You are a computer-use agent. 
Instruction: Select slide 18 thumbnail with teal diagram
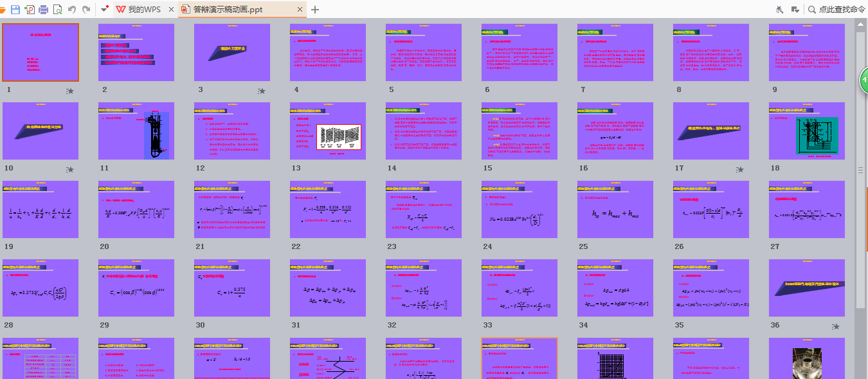807,131
